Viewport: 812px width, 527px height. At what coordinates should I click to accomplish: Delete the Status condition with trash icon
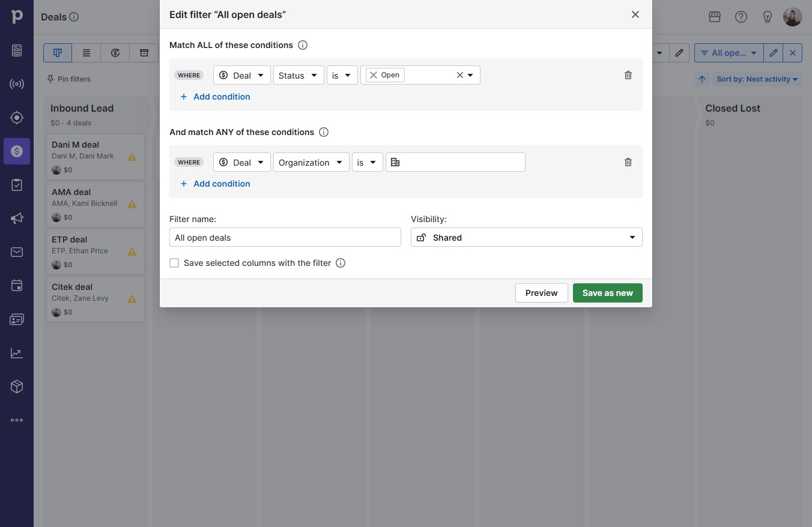pyautogui.click(x=628, y=75)
